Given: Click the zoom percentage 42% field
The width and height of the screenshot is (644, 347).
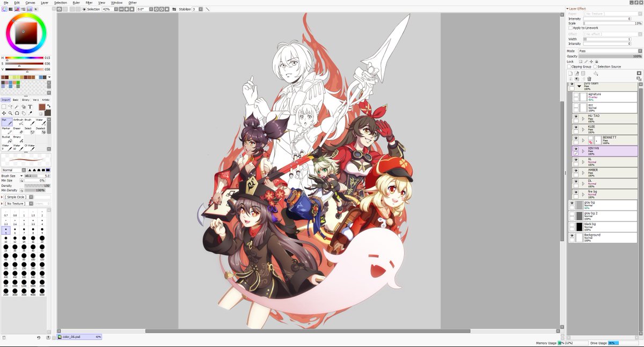Looking at the screenshot, I should (108, 9).
